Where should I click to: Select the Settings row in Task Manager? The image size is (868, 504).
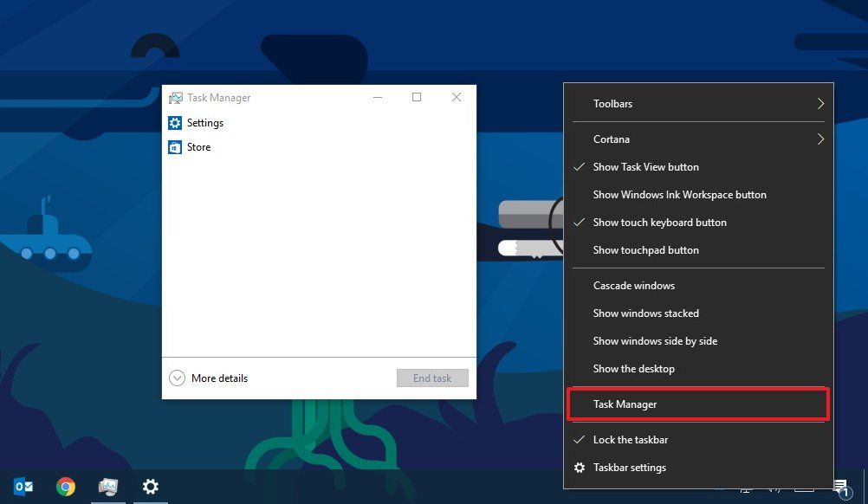(205, 122)
